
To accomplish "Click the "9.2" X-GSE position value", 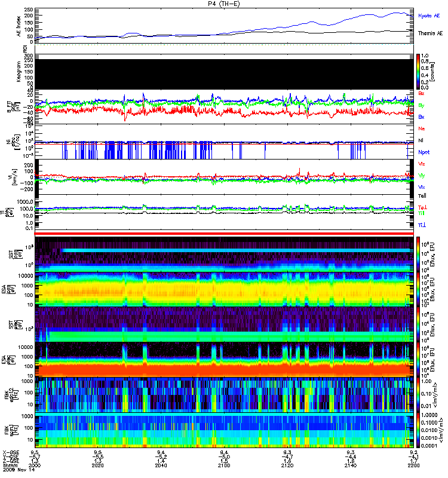I will click(413, 452).
